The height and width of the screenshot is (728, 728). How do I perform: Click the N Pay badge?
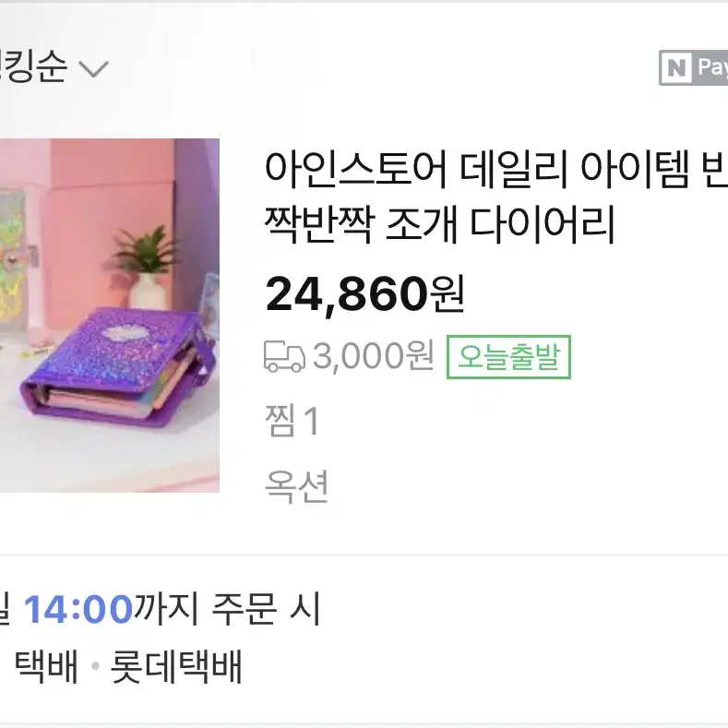pyautogui.click(x=693, y=67)
